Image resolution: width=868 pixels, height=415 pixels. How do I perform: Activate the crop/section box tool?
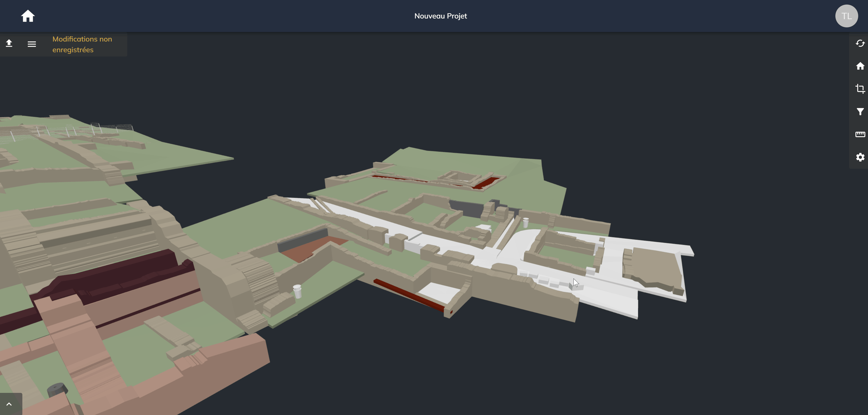860,89
